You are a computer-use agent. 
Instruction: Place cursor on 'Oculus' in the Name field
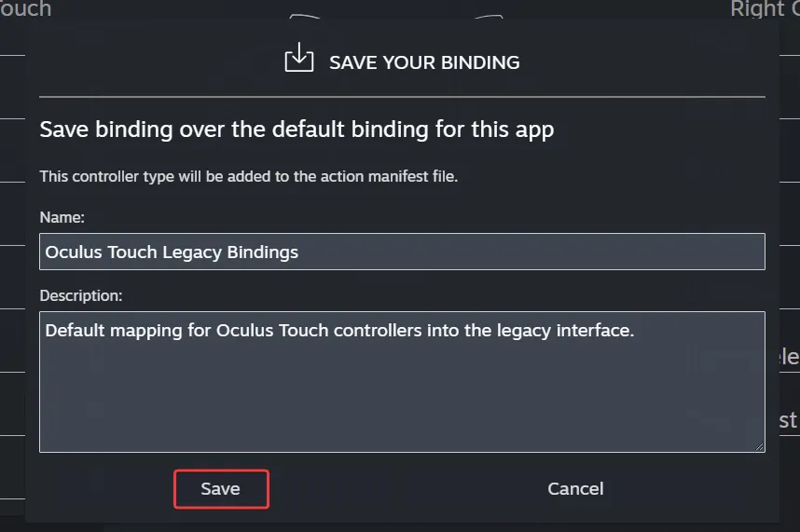[73, 252]
